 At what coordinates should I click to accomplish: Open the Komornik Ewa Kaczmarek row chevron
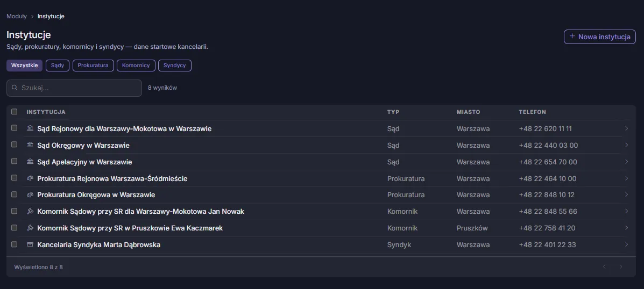(x=626, y=228)
